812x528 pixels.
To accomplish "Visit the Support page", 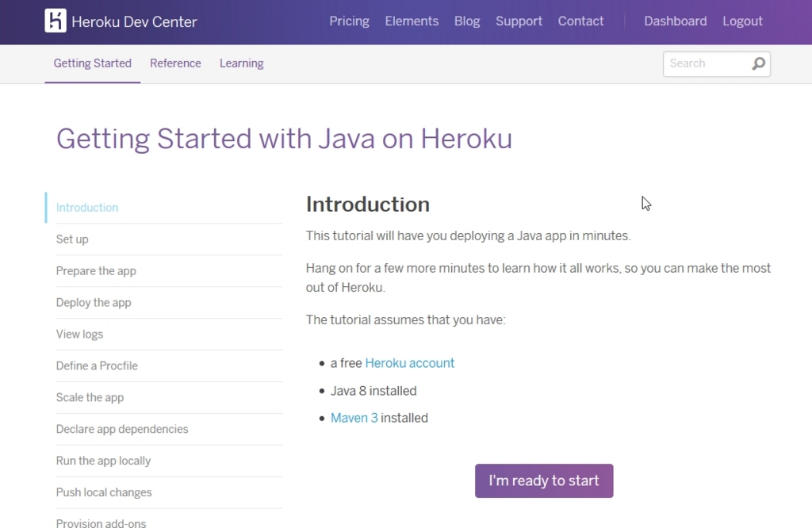I will pos(519,21).
